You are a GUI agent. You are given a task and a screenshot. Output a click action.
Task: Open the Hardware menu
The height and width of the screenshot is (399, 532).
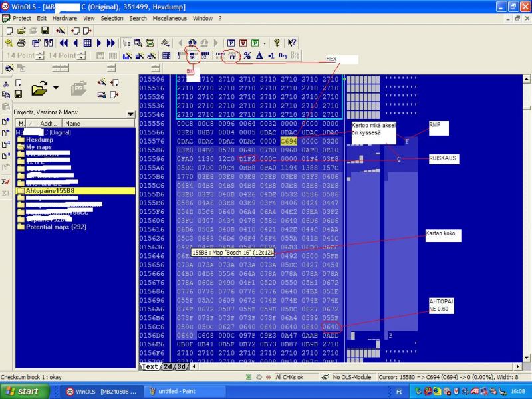65,18
